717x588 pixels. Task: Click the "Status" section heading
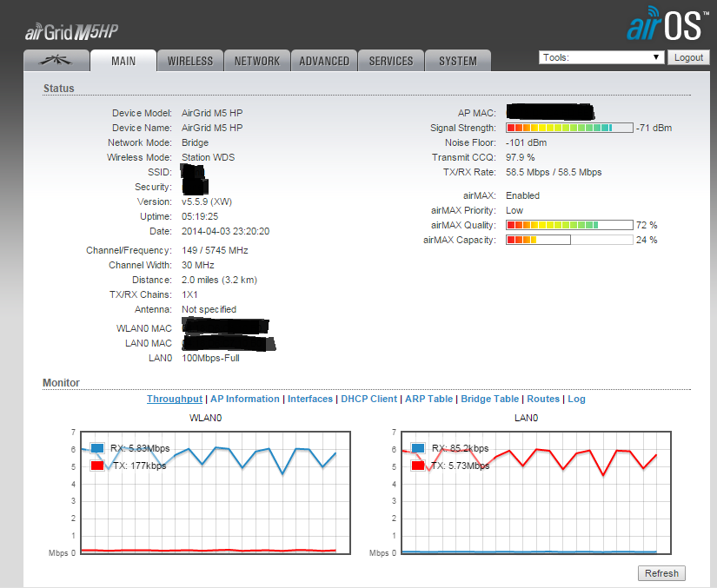(x=58, y=89)
